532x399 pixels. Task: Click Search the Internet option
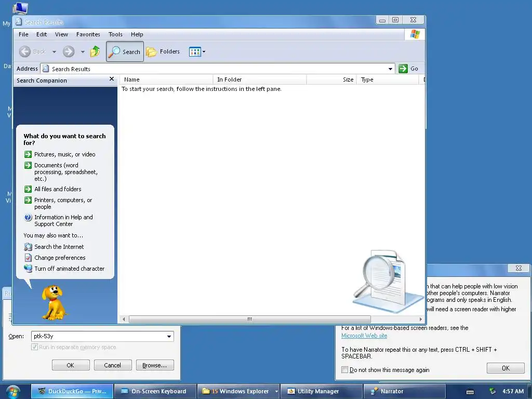(59, 247)
